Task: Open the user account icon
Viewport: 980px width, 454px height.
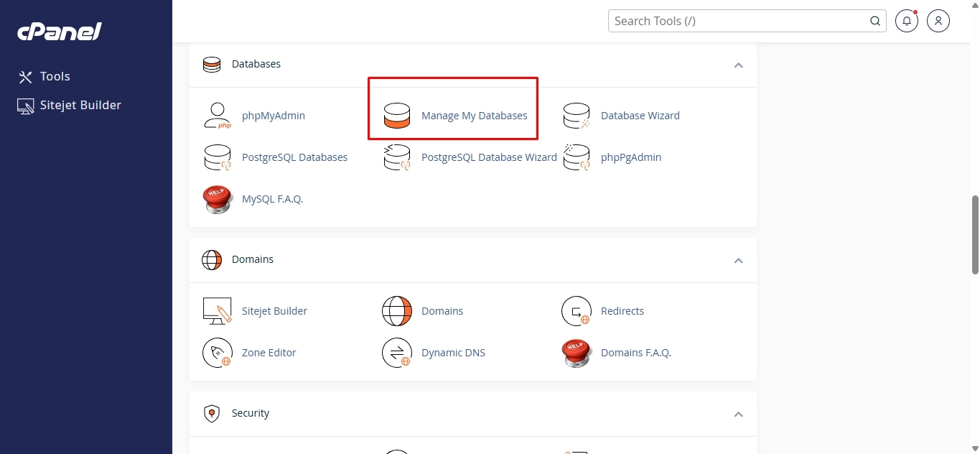Action: point(938,21)
